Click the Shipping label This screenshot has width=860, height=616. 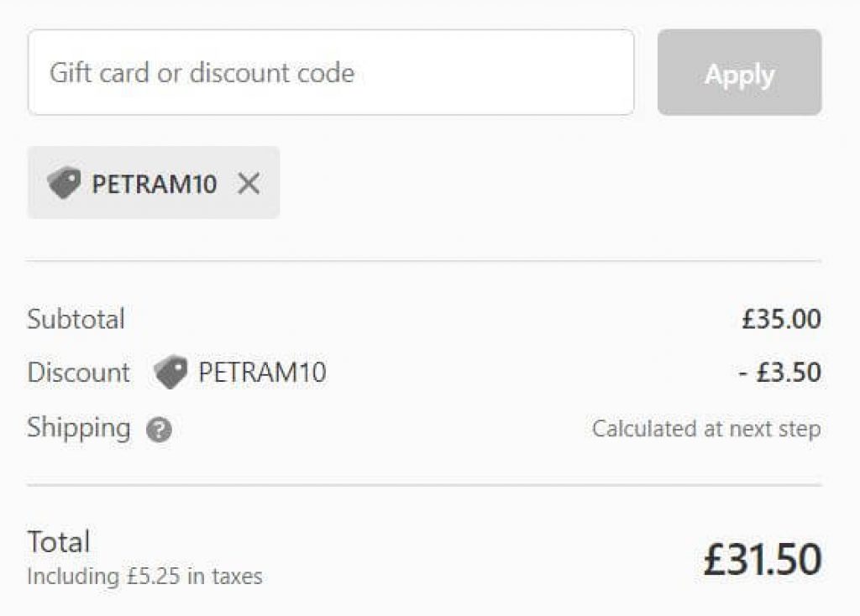tap(78, 428)
